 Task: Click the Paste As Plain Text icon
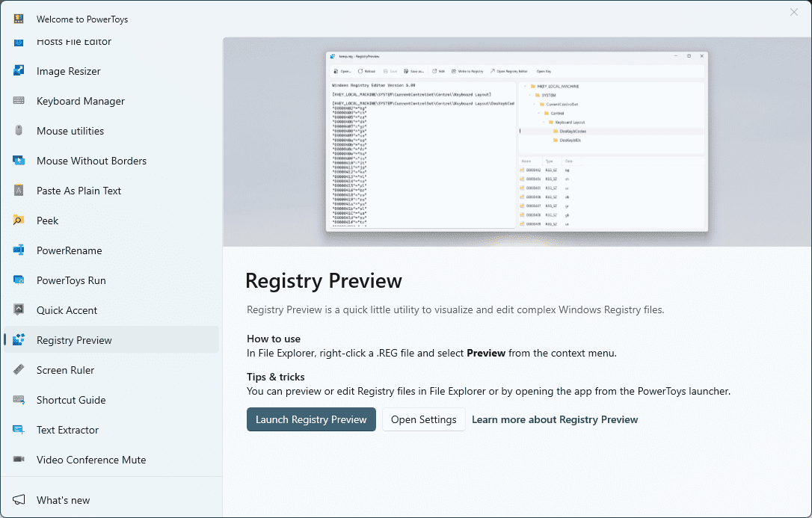(x=19, y=190)
